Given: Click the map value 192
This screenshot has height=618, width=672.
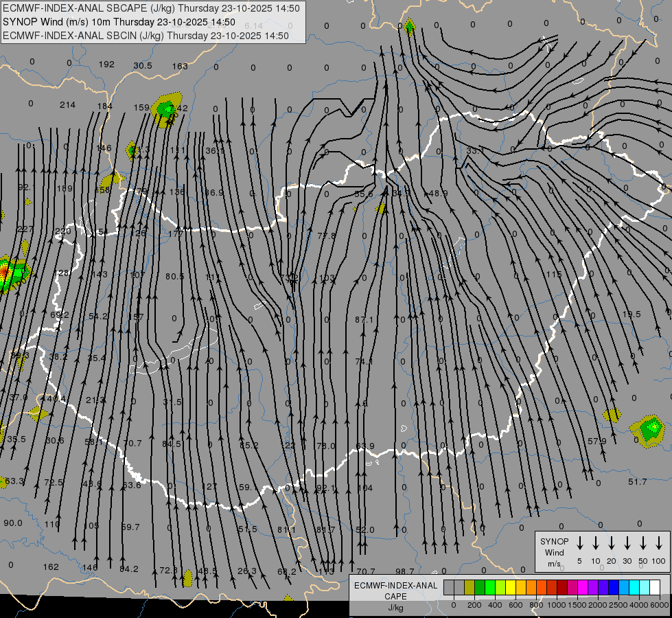Looking at the screenshot, I should click(106, 65).
